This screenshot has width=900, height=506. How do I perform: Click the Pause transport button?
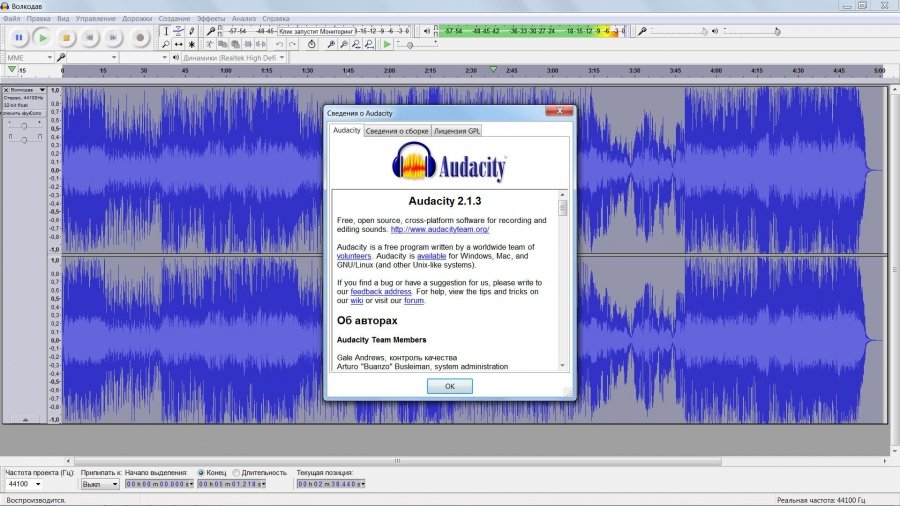[18, 37]
